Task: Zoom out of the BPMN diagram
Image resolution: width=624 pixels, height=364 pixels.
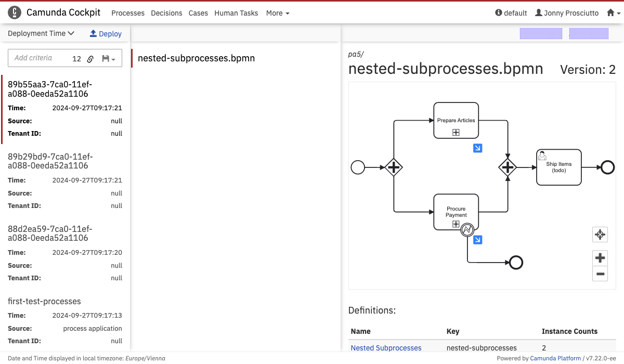Action: tap(600, 274)
